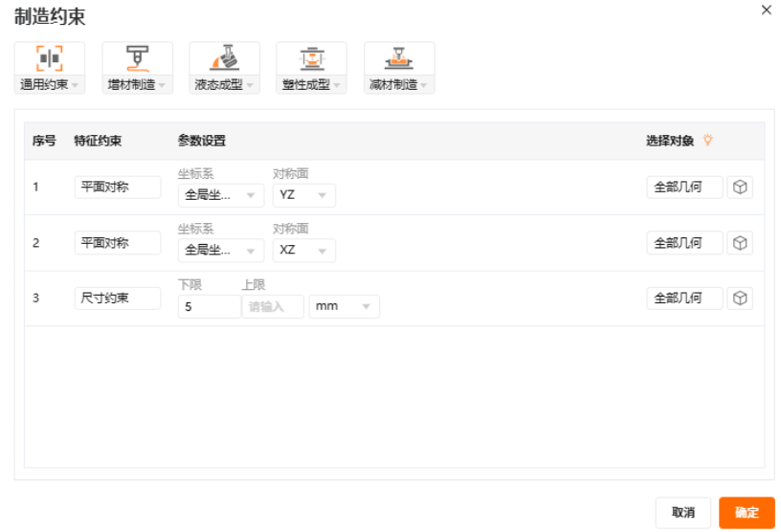Open row 1 对称面 YZ dropdown
This screenshot has width=781, height=532.
(303, 195)
